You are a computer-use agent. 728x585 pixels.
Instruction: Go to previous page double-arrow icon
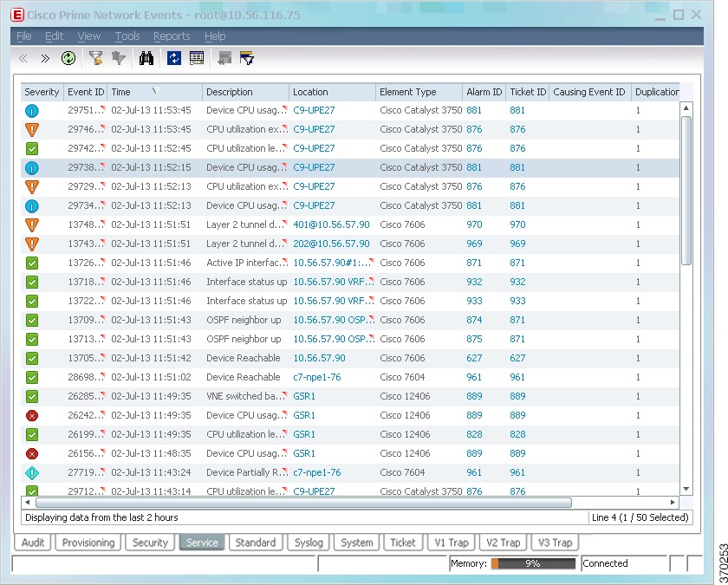[x=23, y=59]
